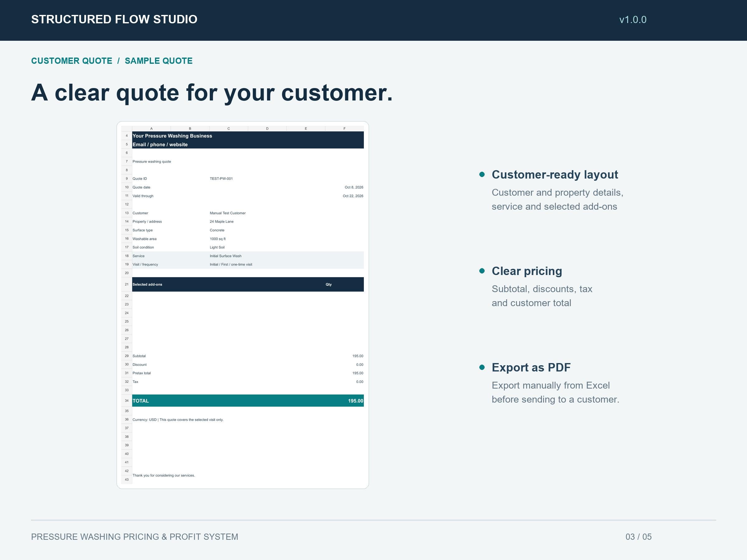747x560 pixels.
Task: Click the 'Qty' column header
Action: pos(329,284)
